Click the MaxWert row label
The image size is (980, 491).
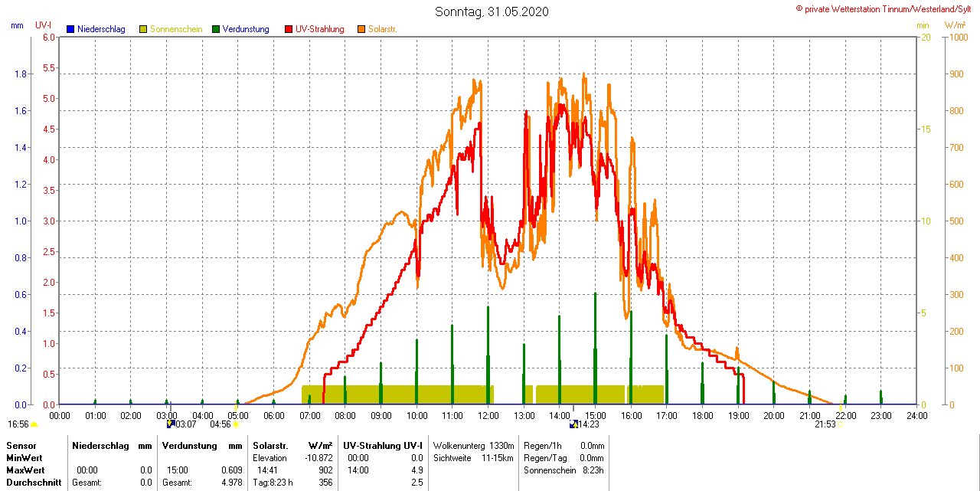(x=24, y=470)
